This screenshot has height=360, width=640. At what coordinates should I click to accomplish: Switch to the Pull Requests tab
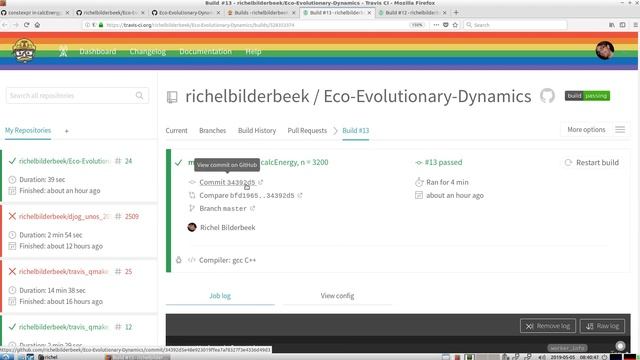[307, 131]
